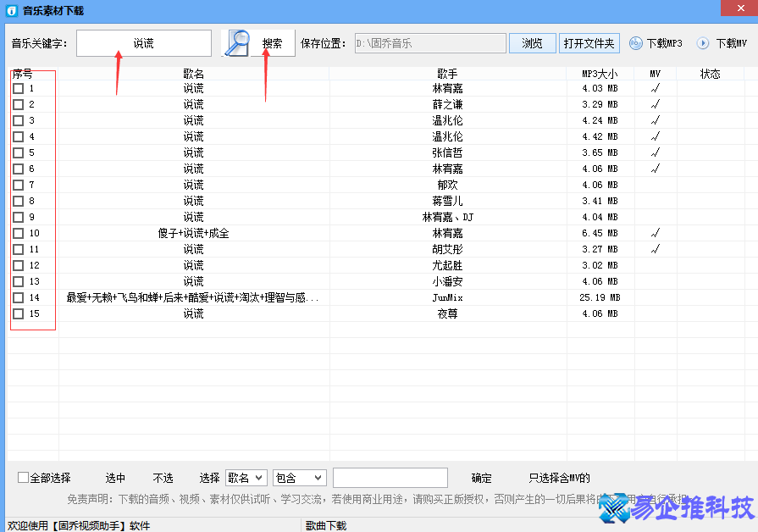The image size is (758, 532).
Task: Click the filter text box beside 包含
Action: 390,477
